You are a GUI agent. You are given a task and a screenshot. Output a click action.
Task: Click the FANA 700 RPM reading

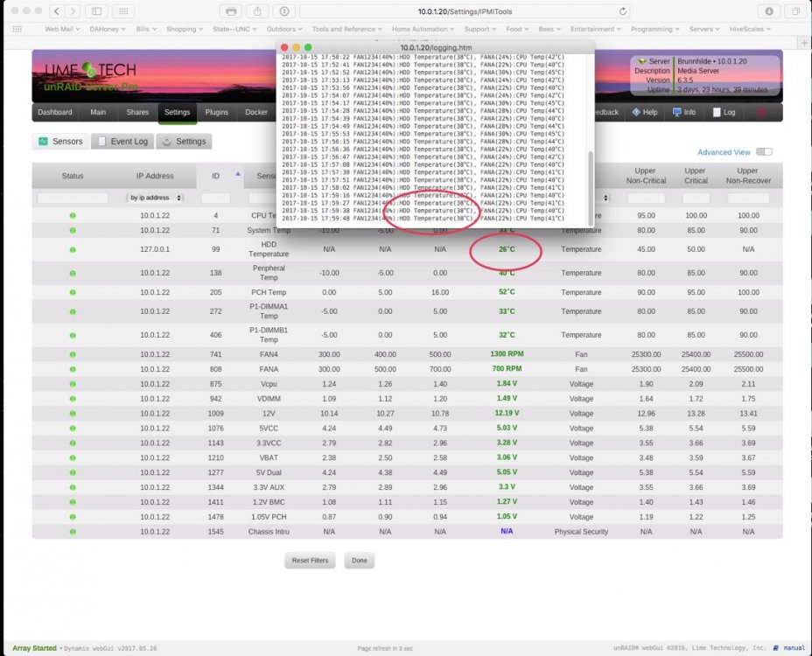click(507, 368)
